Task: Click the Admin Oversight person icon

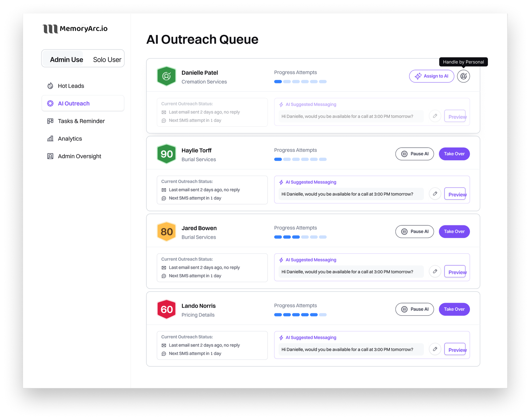Action: 50,156
